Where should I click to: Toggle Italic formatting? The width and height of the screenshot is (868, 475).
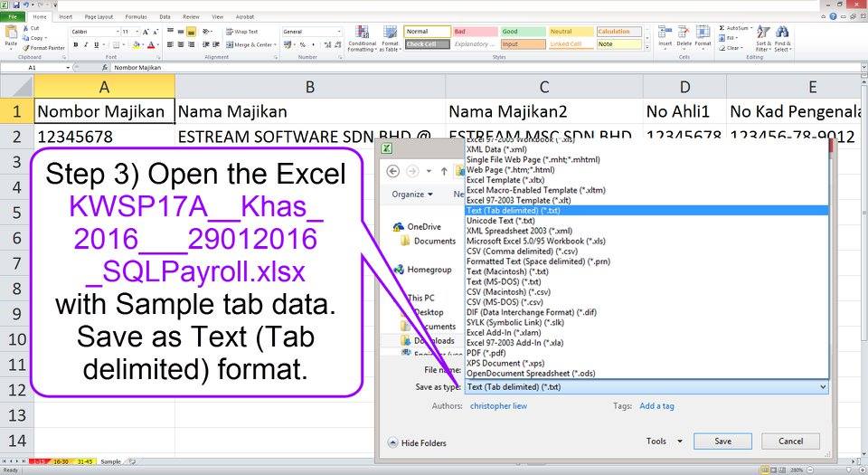pyautogui.click(x=86, y=44)
